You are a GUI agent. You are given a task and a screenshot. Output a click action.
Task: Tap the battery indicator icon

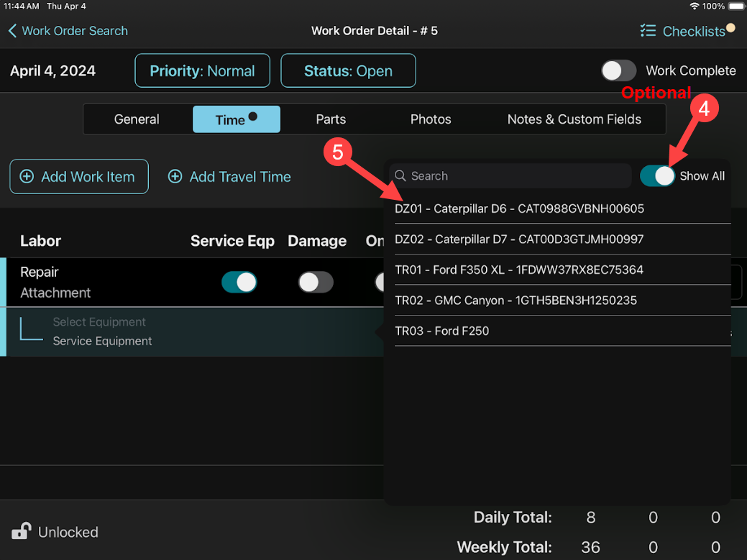pyautogui.click(x=734, y=6)
